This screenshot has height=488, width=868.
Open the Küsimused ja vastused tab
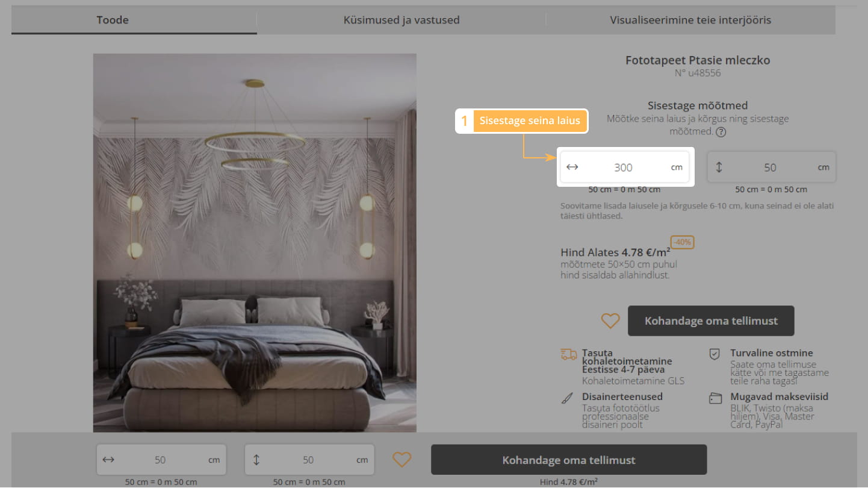click(401, 20)
